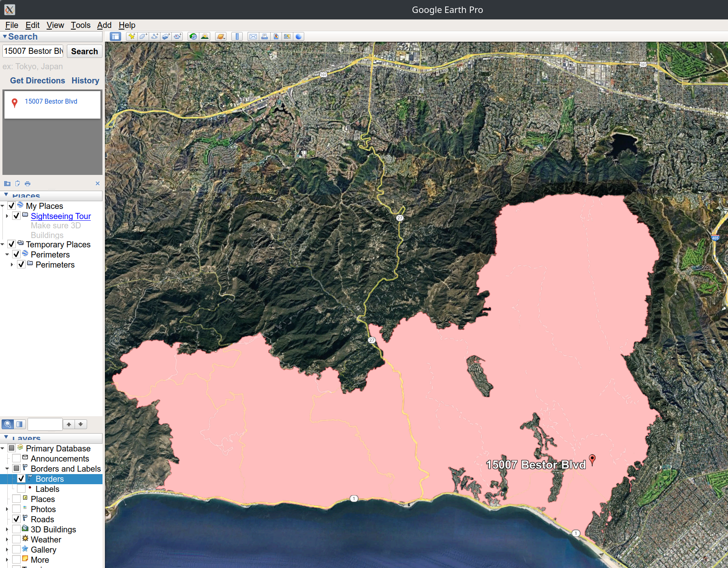Collapse the Layers panel header triangle
The width and height of the screenshot is (728, 568).
[x=6, y=438]
